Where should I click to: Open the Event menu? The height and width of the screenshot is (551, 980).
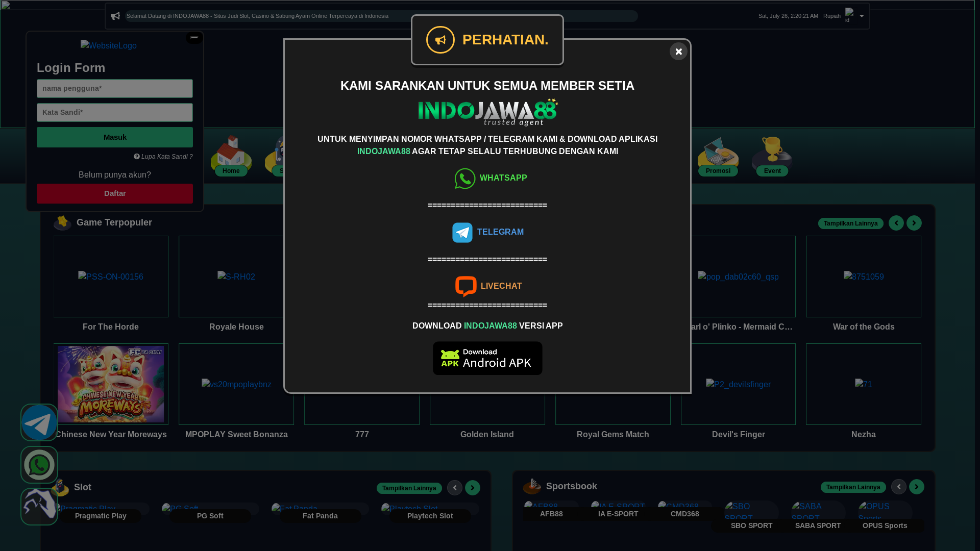772,156
